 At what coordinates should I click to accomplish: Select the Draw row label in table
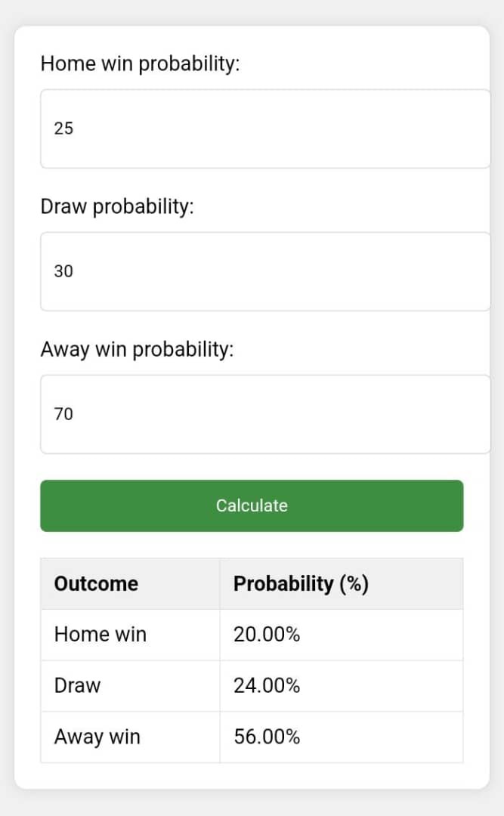tap(78, 685)
